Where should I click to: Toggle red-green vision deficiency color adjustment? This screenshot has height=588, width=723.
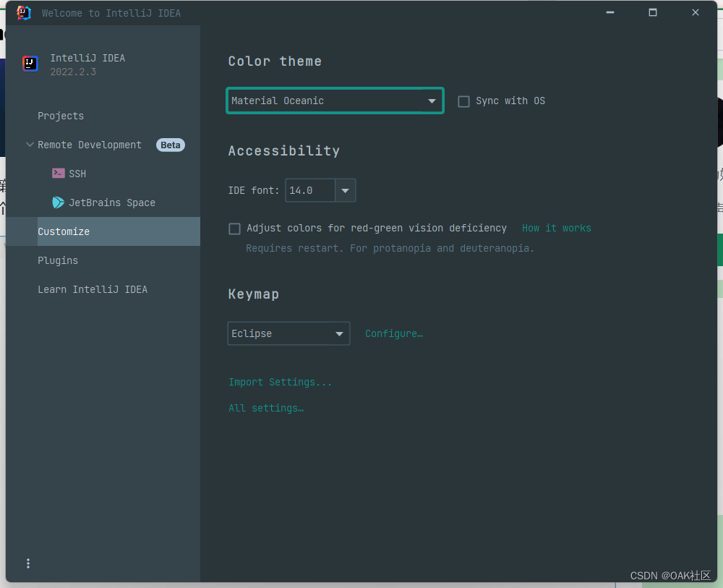(235, 229)
